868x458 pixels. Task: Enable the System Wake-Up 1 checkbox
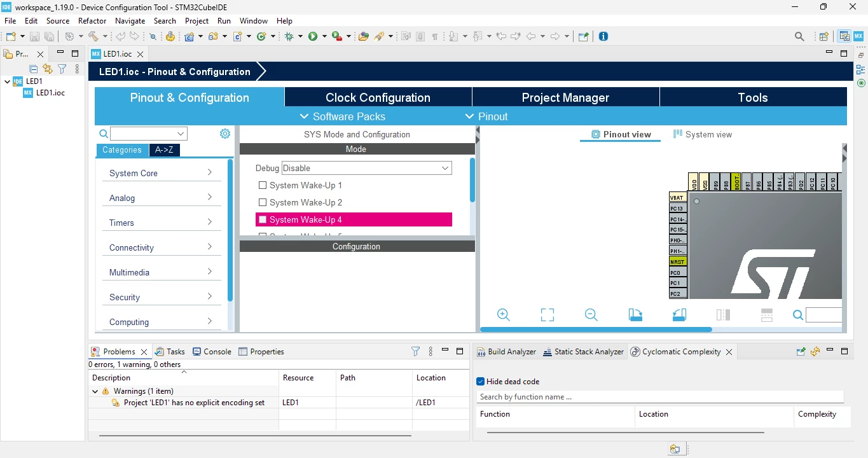tap(263, 185)
